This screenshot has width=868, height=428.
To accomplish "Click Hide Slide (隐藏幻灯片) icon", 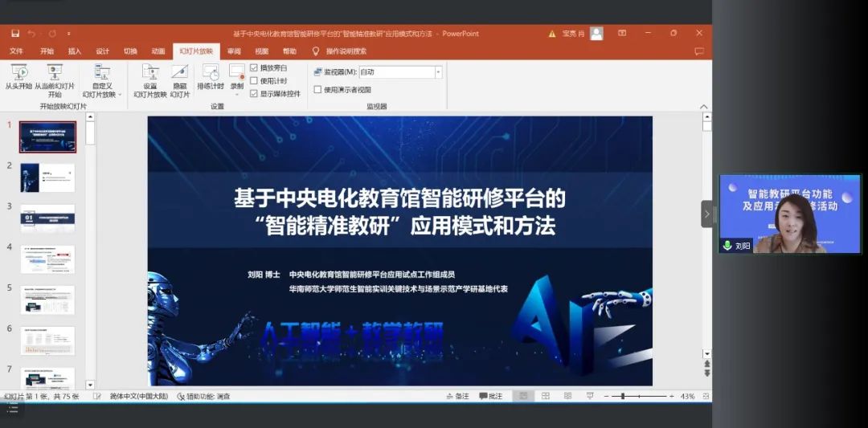I will click(179, 73).
